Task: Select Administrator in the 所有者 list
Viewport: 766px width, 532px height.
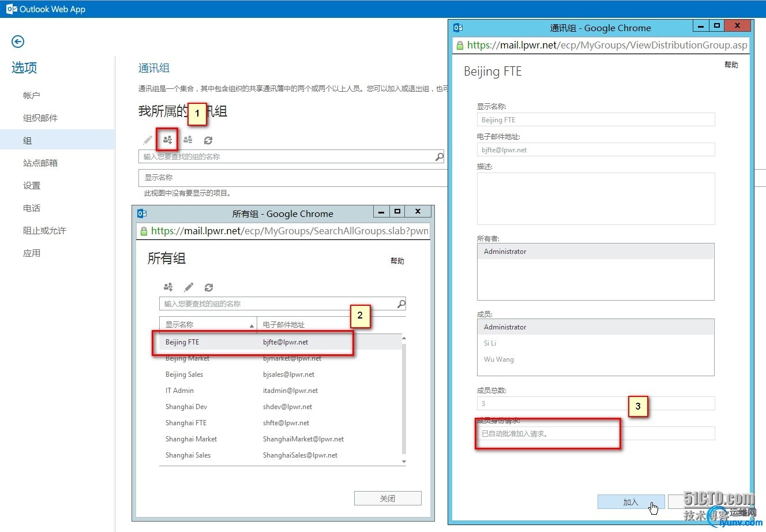Action: click(596, 252)
